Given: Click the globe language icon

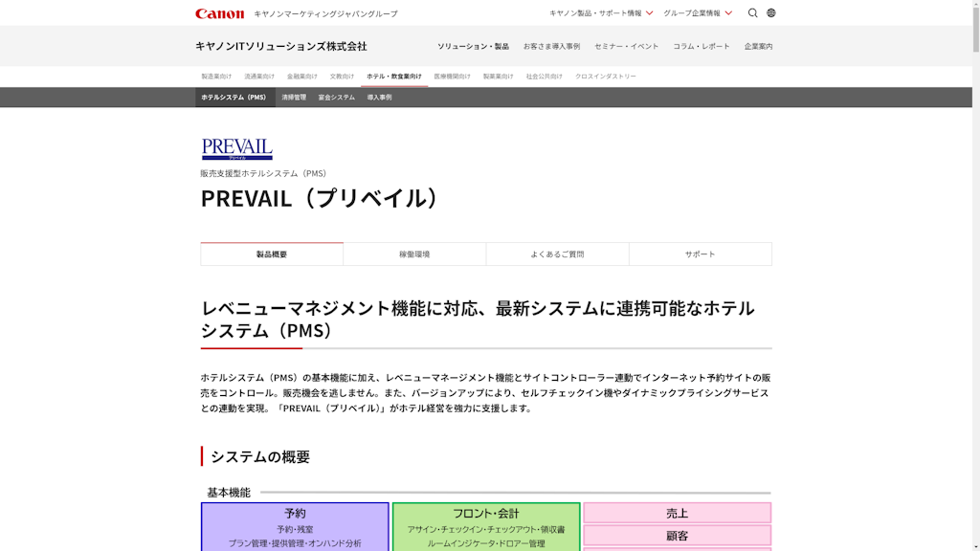Looking at the screenshot, I should coord(771,13).
